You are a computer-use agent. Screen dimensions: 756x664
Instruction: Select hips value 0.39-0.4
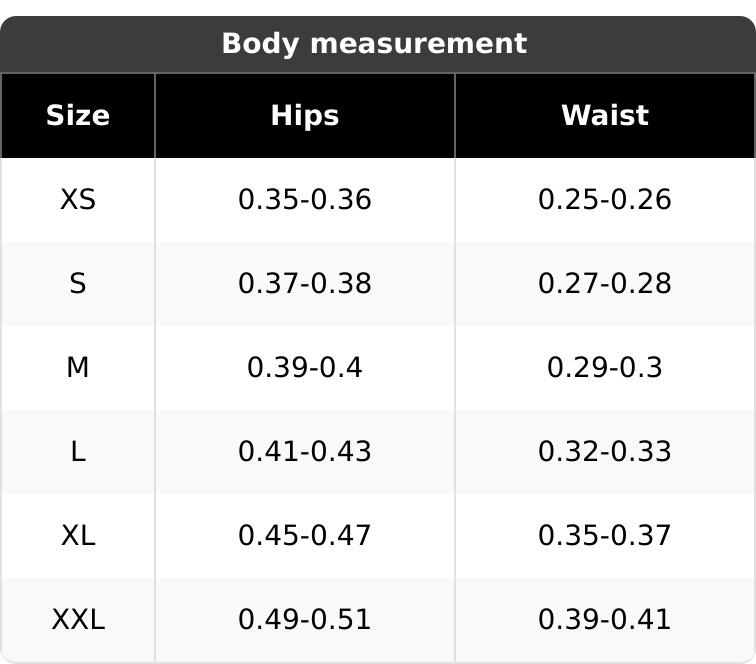point(305,368)
